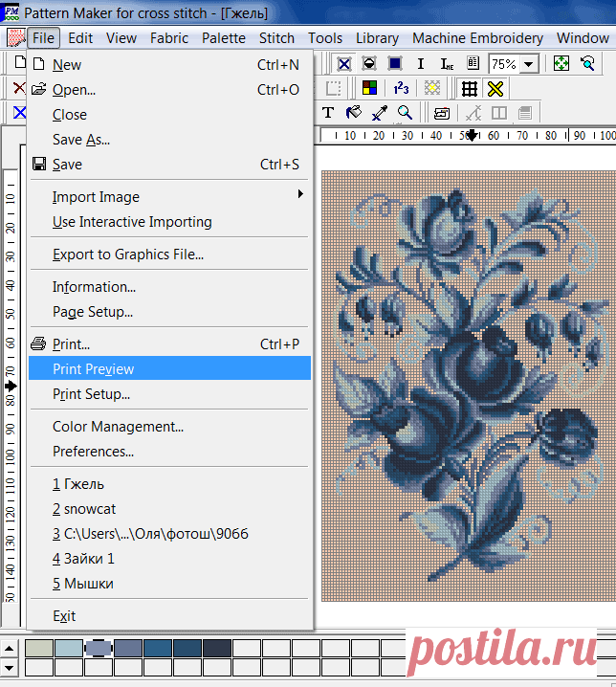The width and height of the screenshot is (616, 687).
Task: Pick the paint bucket fill tool
Action: click(353, 113)
